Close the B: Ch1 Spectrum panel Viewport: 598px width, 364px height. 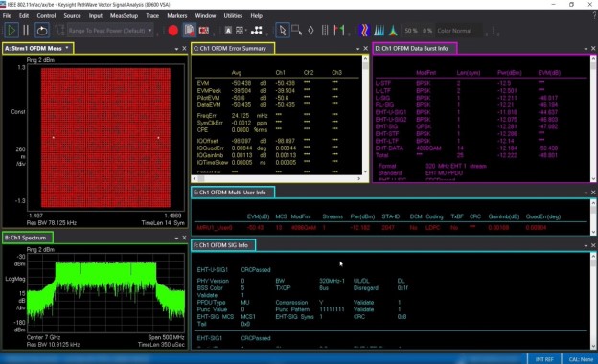coord(184,238)
